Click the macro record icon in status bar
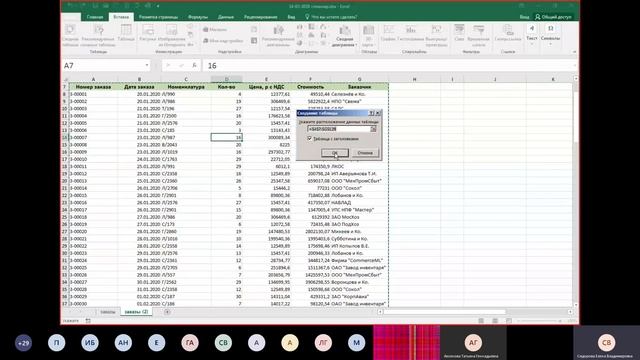Screen dimensions: 640x360 tap(88, 321)
